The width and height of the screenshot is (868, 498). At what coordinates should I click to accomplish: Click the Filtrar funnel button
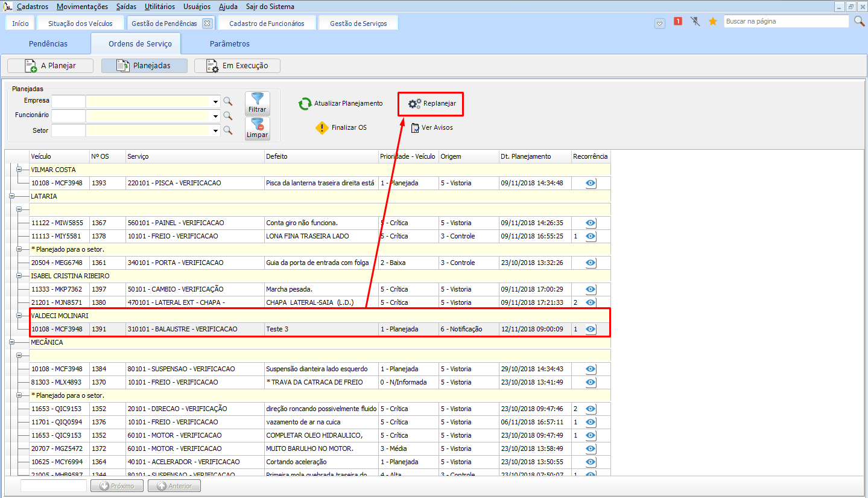point(258,103)
